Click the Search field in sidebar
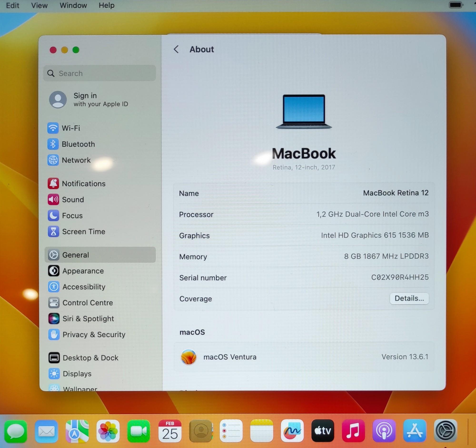Screen dimensions: 476x448 click(x=100, y=73)
